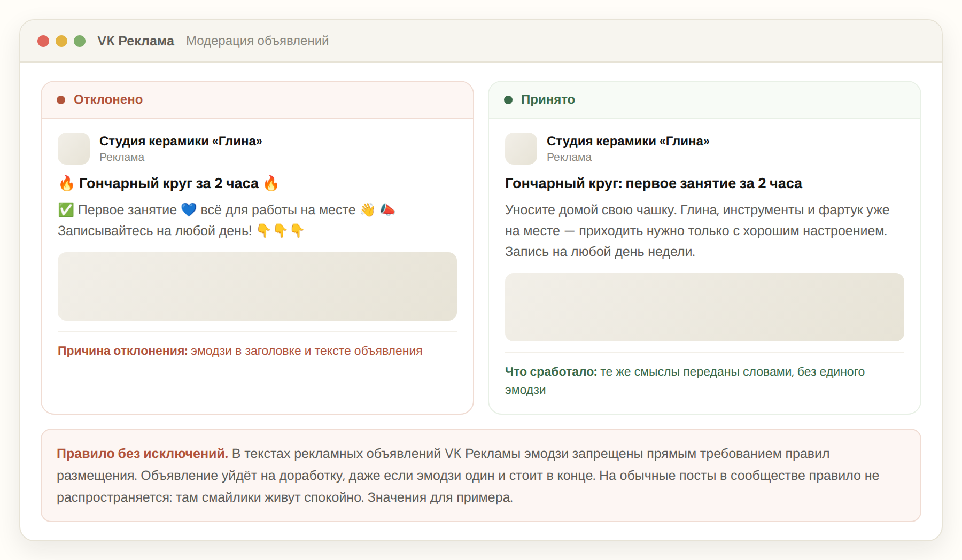Open 'Студия керамики «Глина»' name in the accepted card
962x560 pixels.
coord(628,141)
